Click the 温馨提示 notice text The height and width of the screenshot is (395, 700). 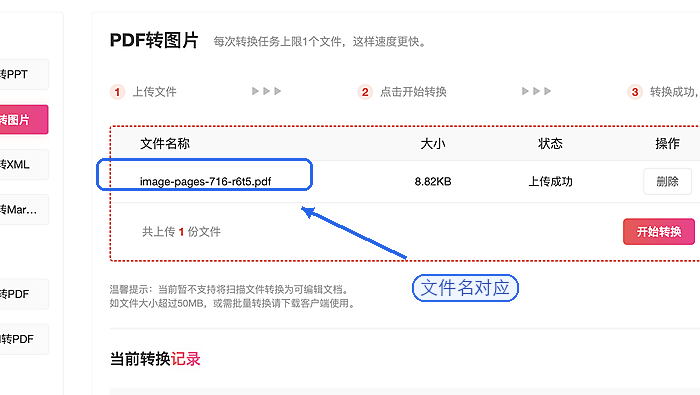tap(232, 296)
